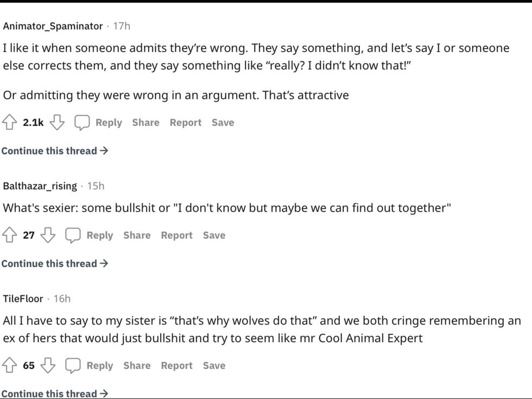Viewport: 532px width, 399px height.
Task: Share TileFloor's comment
Action: tap(137, 366)
